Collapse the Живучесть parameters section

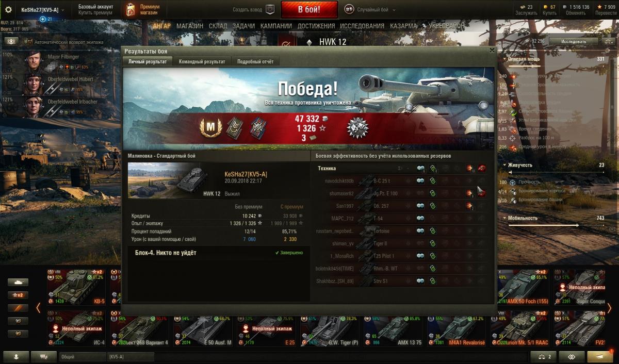coord(504,165)
